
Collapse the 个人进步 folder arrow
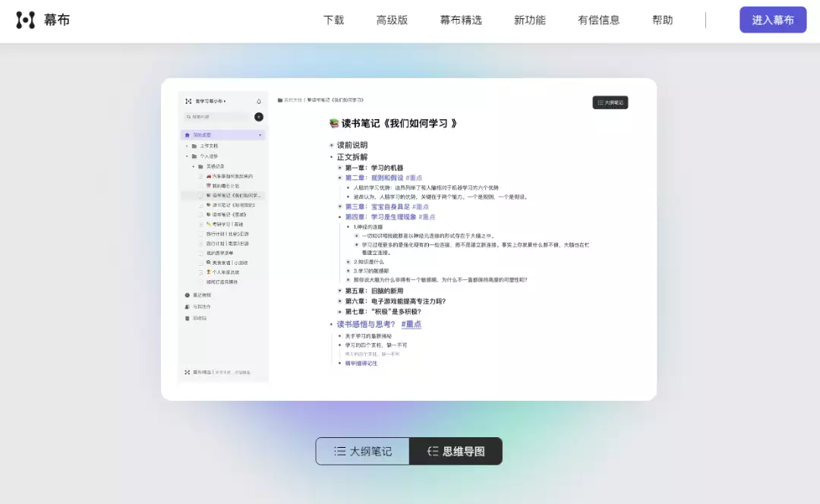187,156
